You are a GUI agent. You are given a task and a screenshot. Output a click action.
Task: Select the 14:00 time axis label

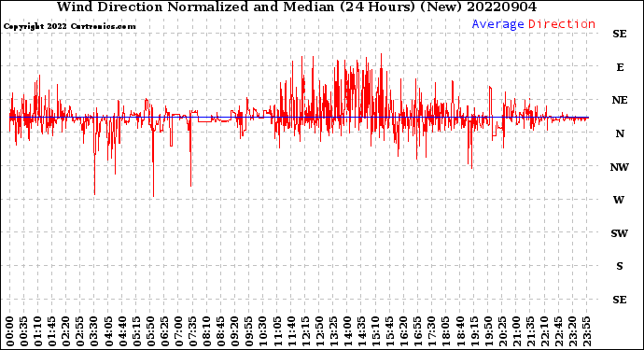point(348,331)
